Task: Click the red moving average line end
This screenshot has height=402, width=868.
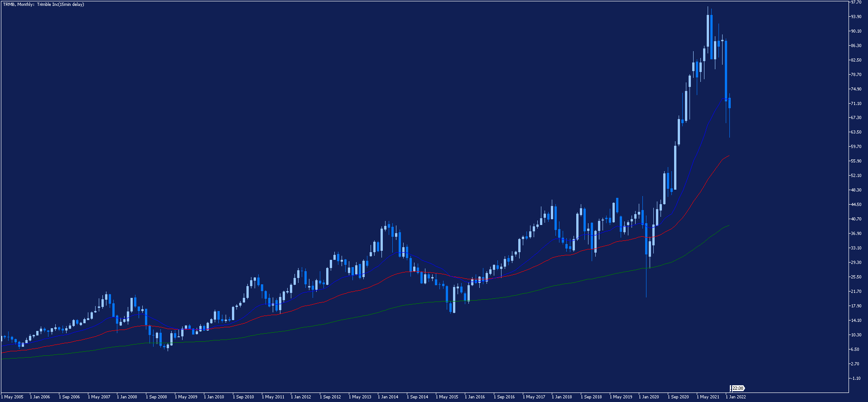Action: [728, 156]
